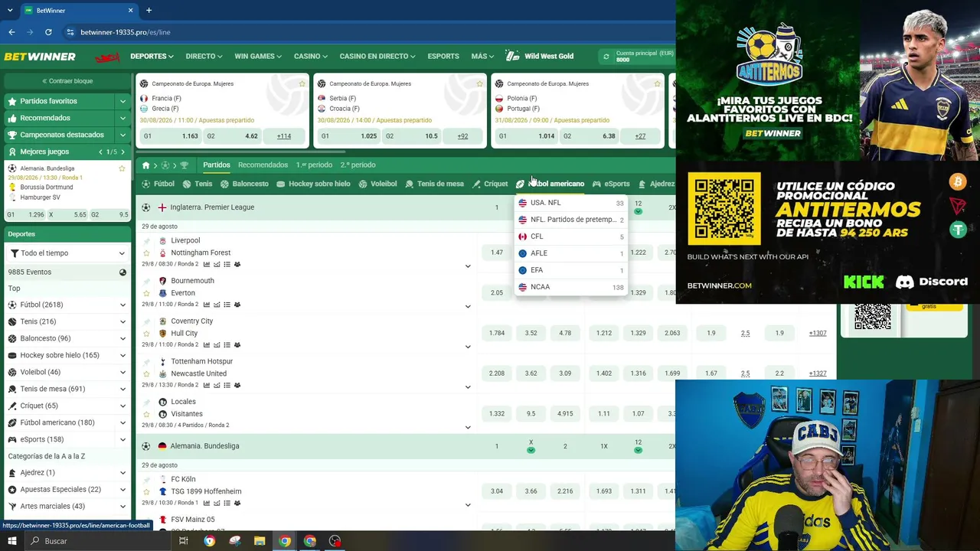
Task: Go to previous Mejores juegos slide
Action: (101, 152)
